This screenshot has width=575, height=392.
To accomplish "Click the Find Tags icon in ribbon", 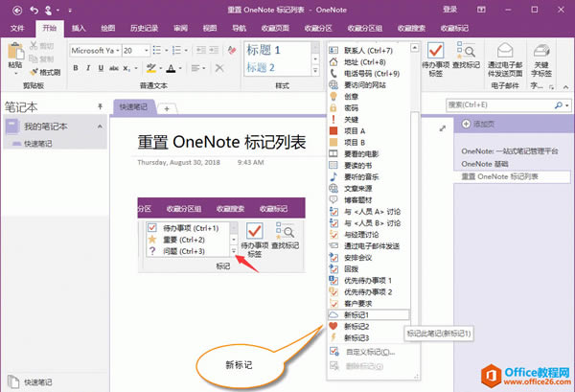I will pos(466,51).
